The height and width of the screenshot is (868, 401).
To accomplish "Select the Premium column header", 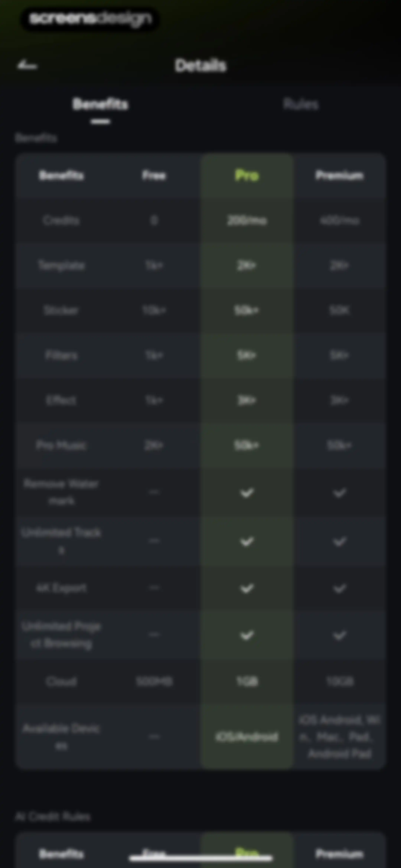I will pyautogui.click(x=339, y=175).
